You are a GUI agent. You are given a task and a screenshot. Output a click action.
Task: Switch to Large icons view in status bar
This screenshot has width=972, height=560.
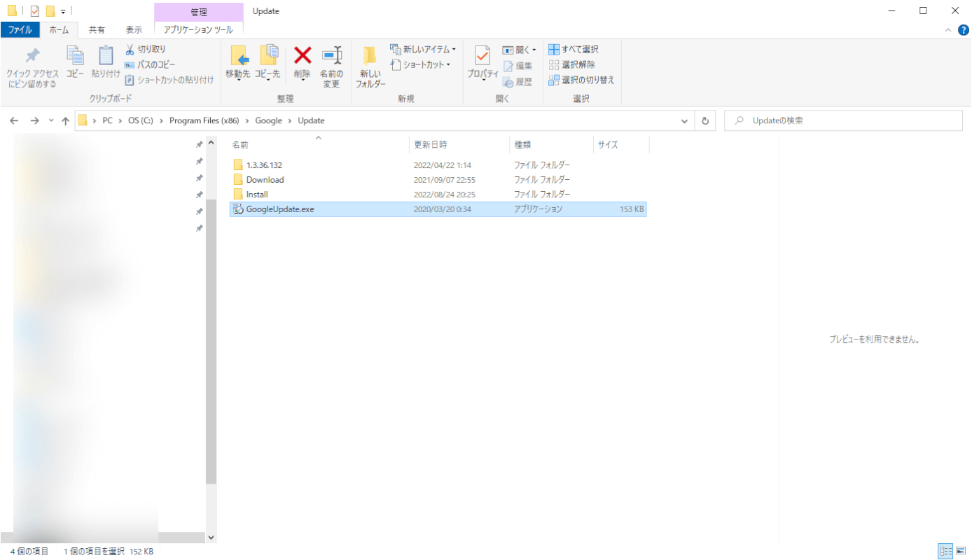coord(959,552)
